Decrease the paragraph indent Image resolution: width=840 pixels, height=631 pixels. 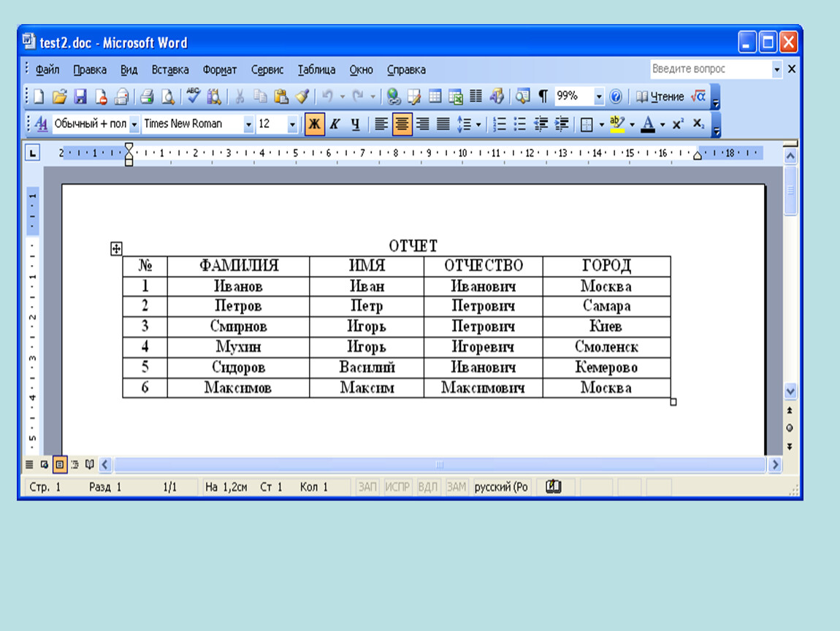click(541, 124)
